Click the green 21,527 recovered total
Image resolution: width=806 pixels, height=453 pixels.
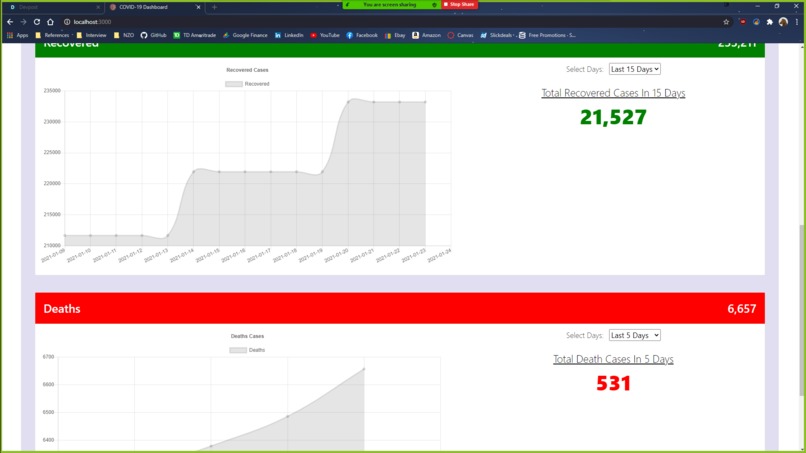(x=613, y=117)
